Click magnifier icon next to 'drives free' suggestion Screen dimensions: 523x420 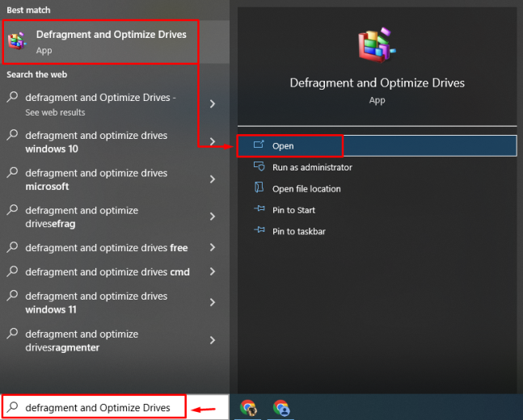point(12,246)
